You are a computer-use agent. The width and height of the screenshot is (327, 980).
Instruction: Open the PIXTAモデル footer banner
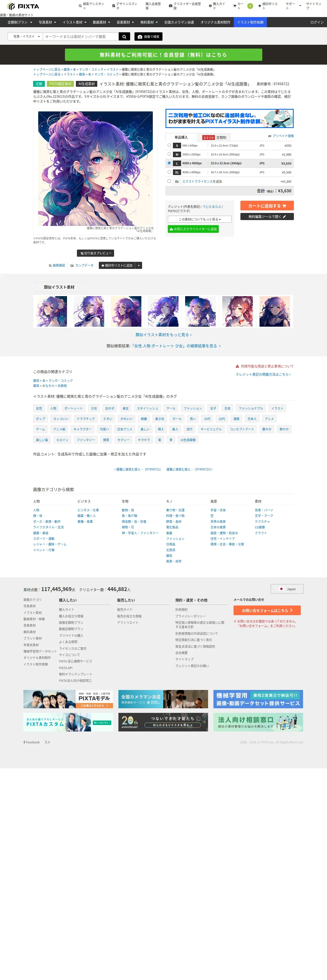(x=68, y=699)
